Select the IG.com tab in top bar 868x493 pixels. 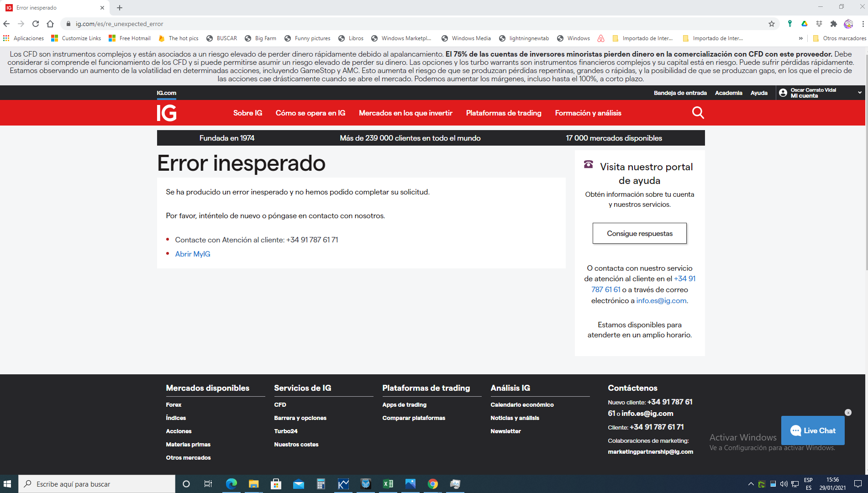coord(167,93)
